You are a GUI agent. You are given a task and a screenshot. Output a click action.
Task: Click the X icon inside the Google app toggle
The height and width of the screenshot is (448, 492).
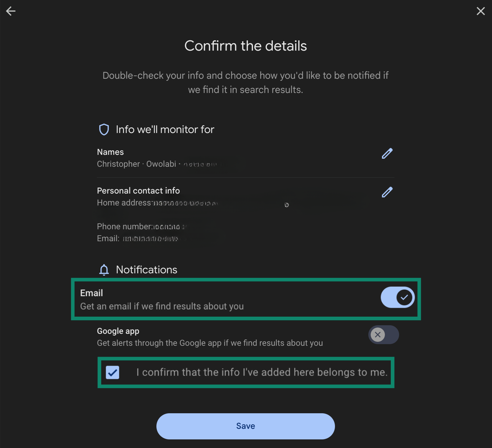[378, 335]
